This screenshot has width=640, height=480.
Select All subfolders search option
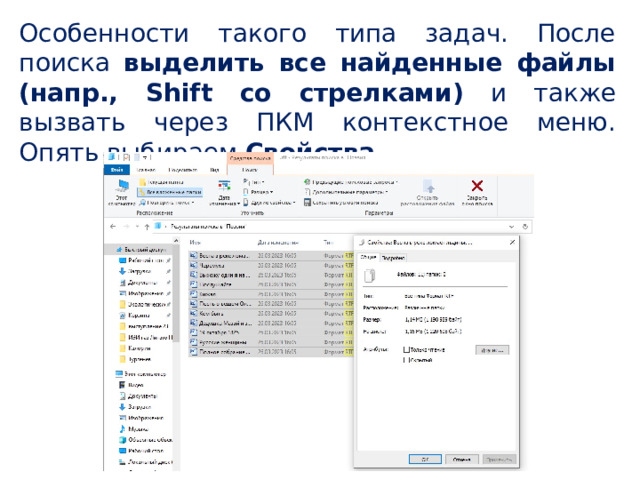click(170, 192)
